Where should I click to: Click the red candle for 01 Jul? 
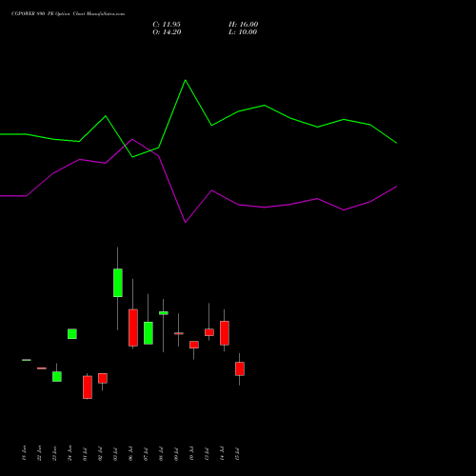[88, 387]
